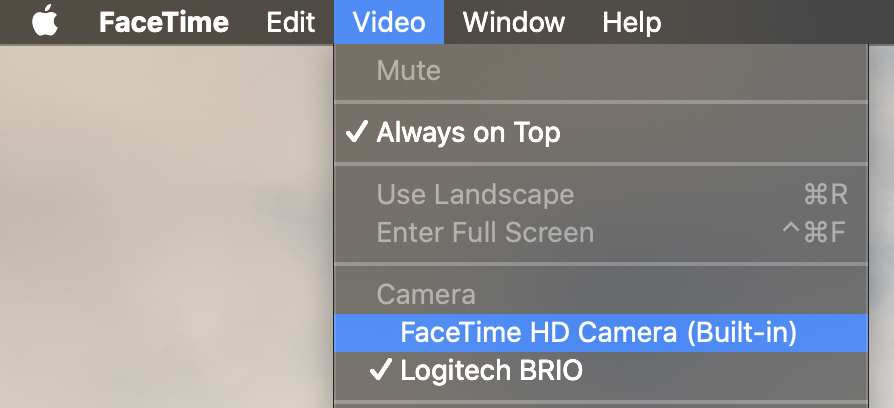Choose the Mute menu item
The height and width of the screenshot is (408, 894).
click(x=601, y=71)
